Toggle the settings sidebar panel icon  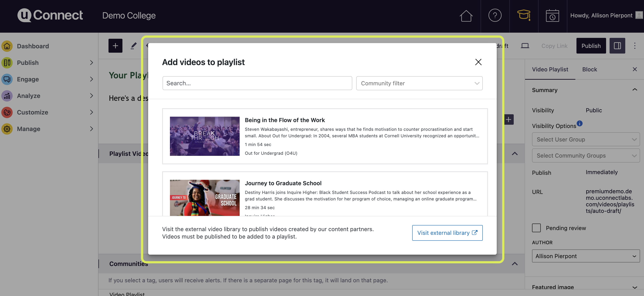click(617, 46)
